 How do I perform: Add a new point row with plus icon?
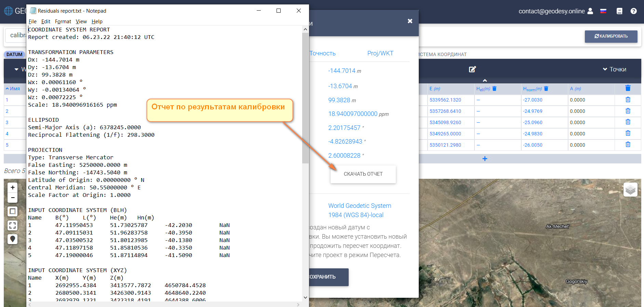484,159
